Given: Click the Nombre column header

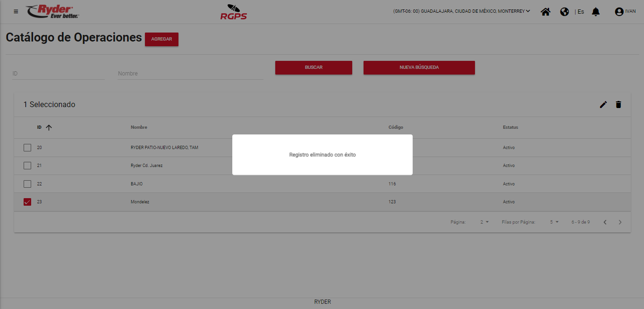Looking at the screenshot, I should pyautogui.click(x=139, y=127).
